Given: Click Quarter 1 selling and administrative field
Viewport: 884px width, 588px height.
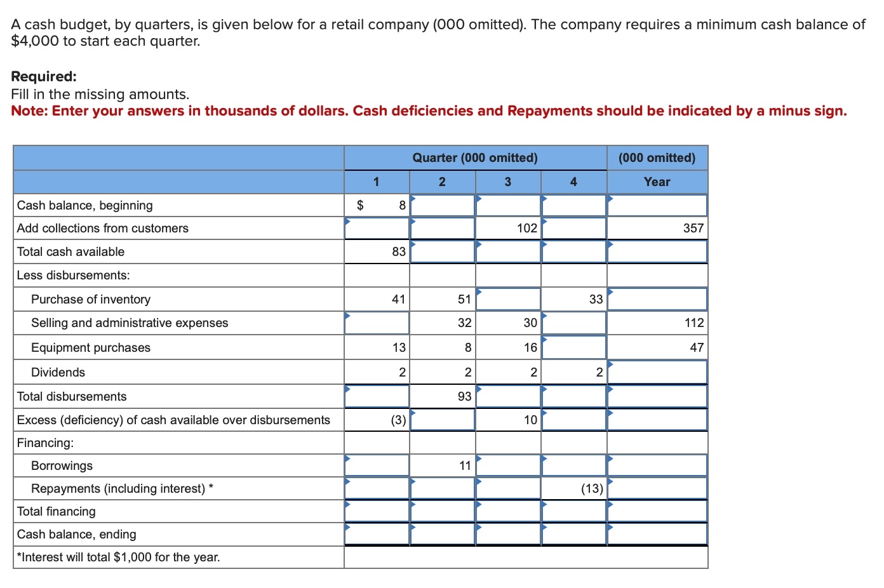Looking at the screenshot, I should tap(377, 323).
